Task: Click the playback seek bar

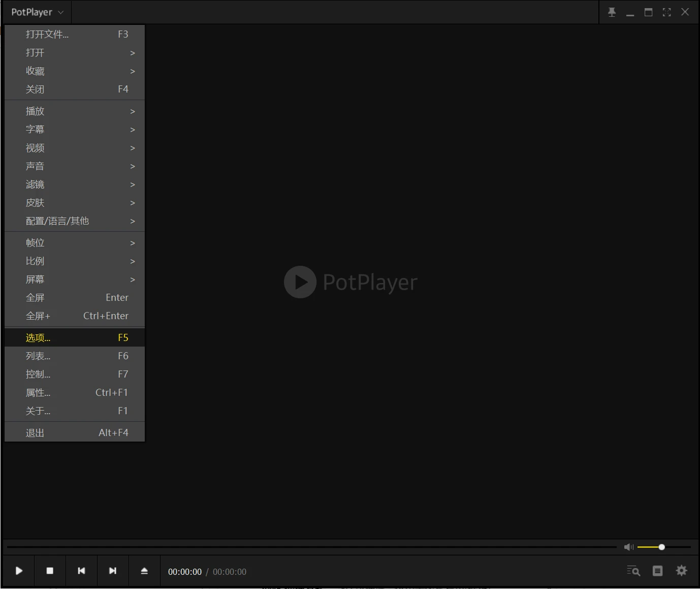Action: pos(311,547)
